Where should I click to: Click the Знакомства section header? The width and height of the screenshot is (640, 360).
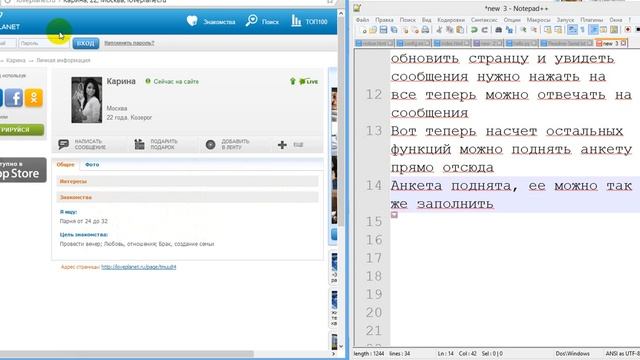187,197
